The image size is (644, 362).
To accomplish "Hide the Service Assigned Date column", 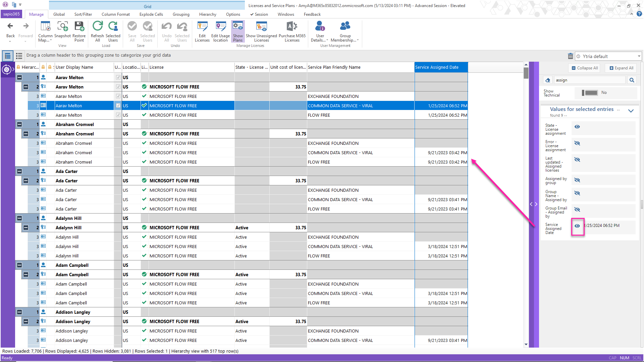I will (577, 226).
